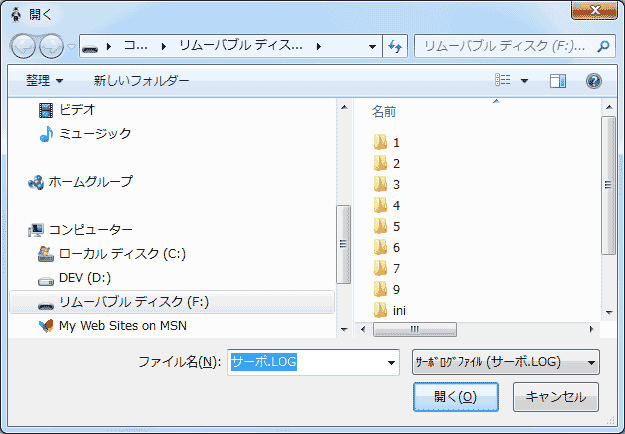Click the horizontal scrollbar left arrow
This screenshot has width=625, height=434.
(363, 329)
